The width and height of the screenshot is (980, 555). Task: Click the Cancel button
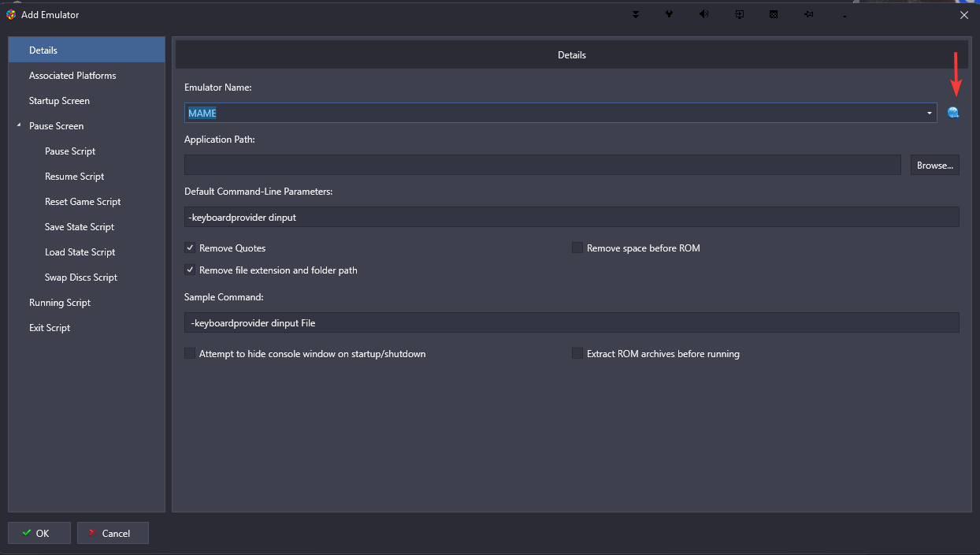click(x=113, y=533)
